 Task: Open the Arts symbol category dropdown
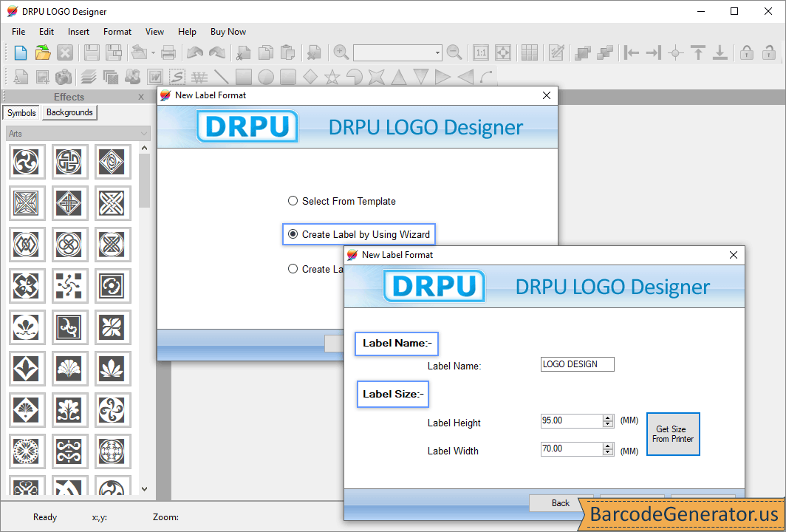pos(78,134)
